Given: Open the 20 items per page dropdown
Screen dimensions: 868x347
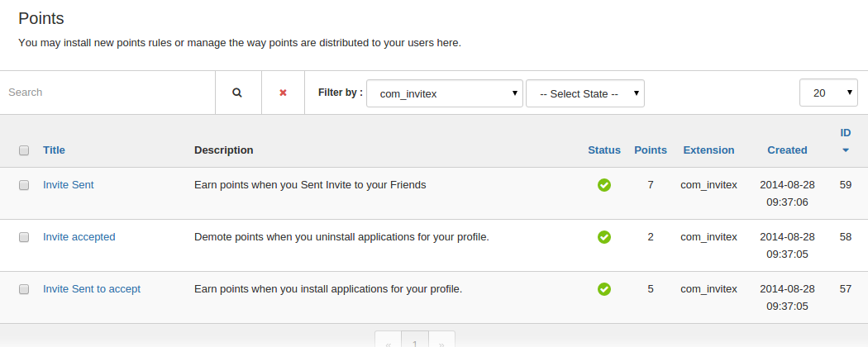Looking at the screenshot, I should point(828,93).
